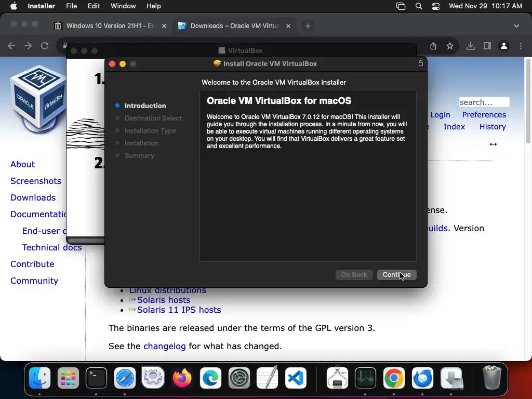
Task: Go forward in the browser
Action: pos(28,46)
